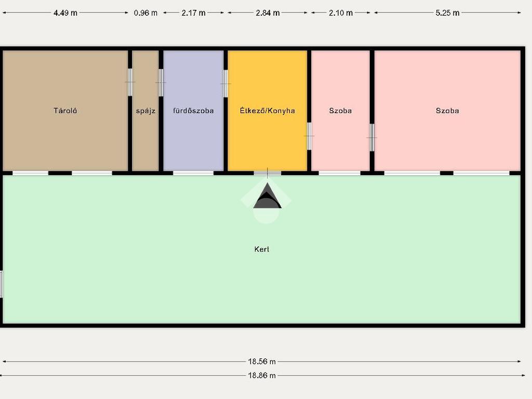This screenshot has width=532, height=399.
Task: Click the Kert label in the green area
Action: 262,249
